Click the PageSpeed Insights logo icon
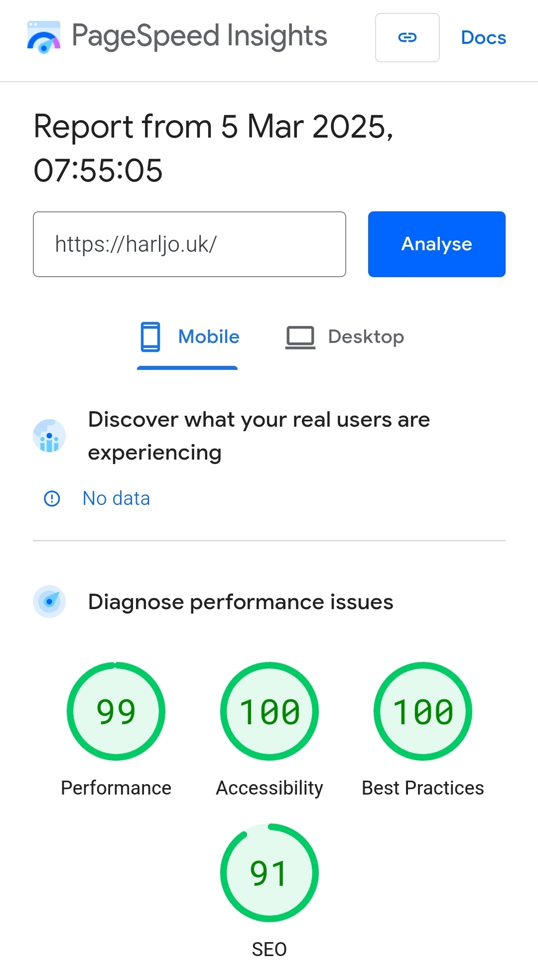Screen dimensions: 538x980 tap(44, 37)
